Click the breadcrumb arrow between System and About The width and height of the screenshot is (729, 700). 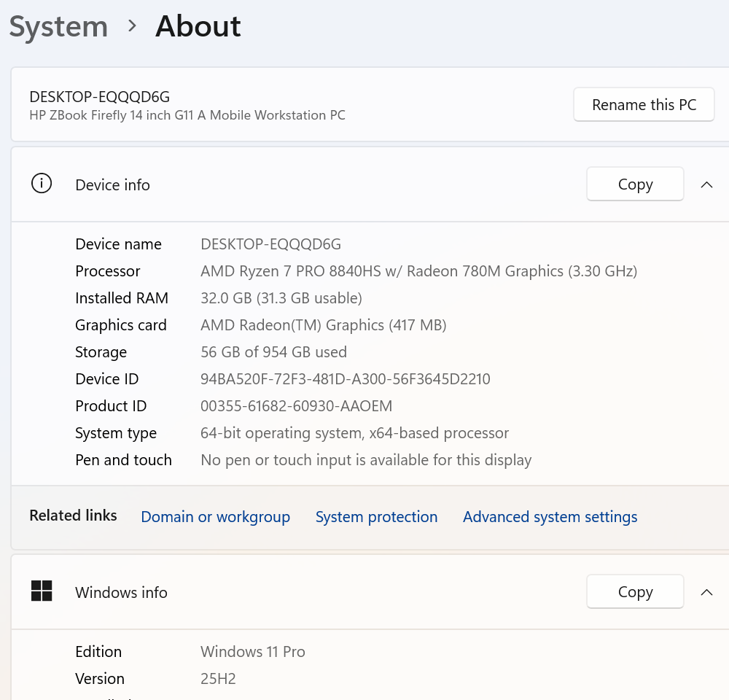pos(132,26)
